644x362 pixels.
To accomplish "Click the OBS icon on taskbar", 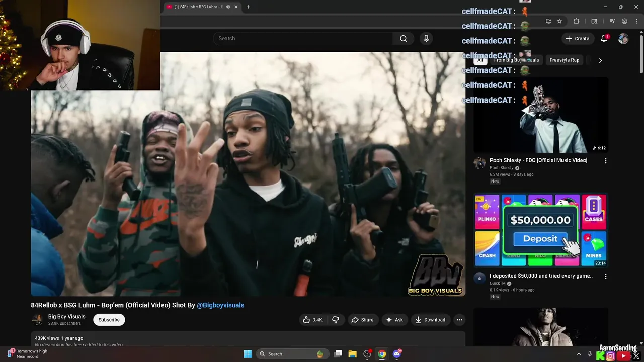I will 367,354.
